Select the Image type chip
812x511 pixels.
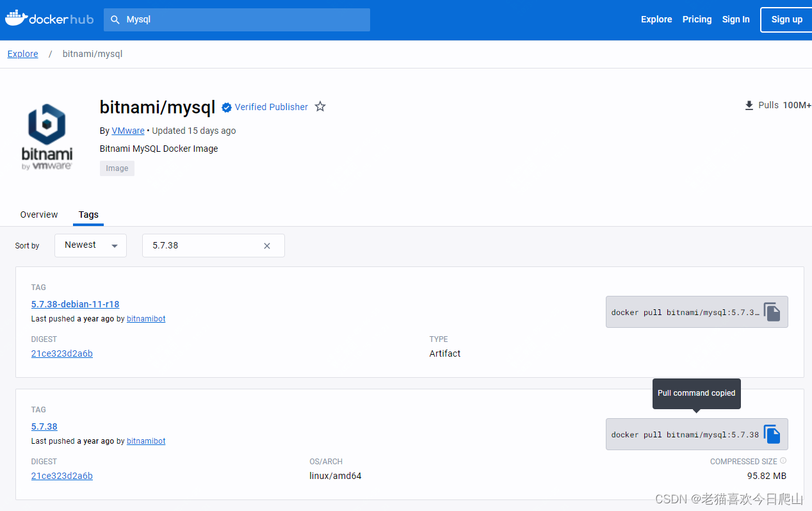pyautogui.click(x=117, y=168)
